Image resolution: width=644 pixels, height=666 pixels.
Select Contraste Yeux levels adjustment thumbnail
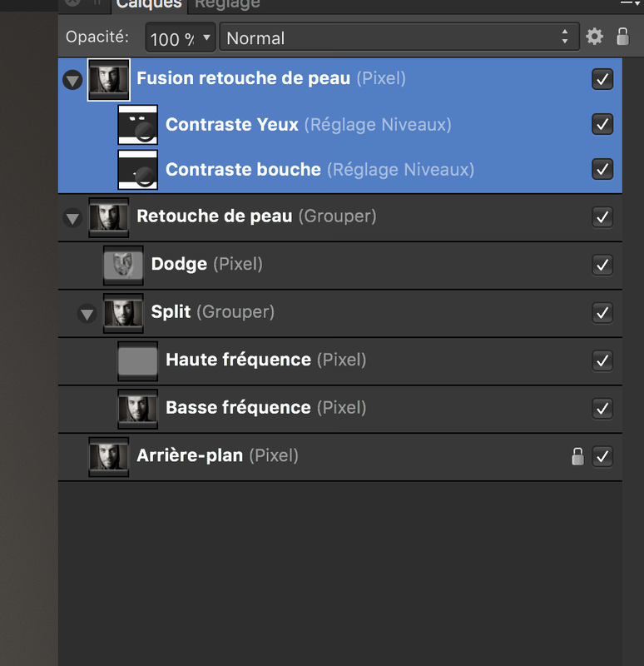tap(137, 125)
